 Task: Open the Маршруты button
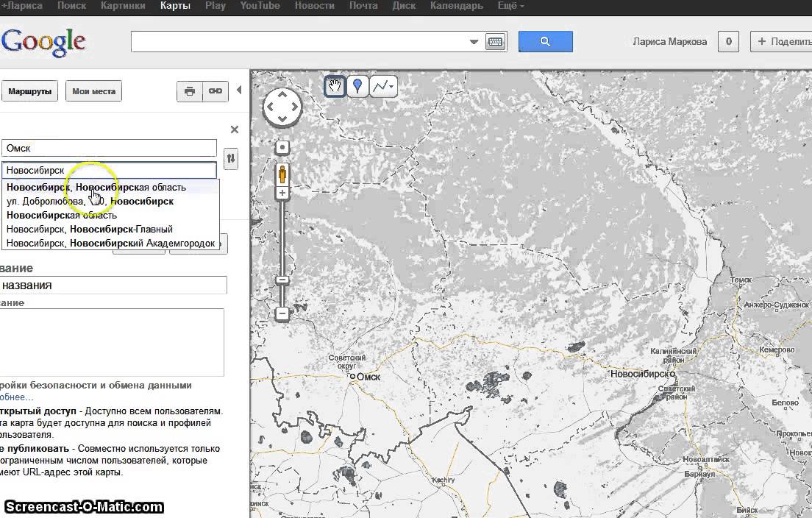click(x=29, y=91)
